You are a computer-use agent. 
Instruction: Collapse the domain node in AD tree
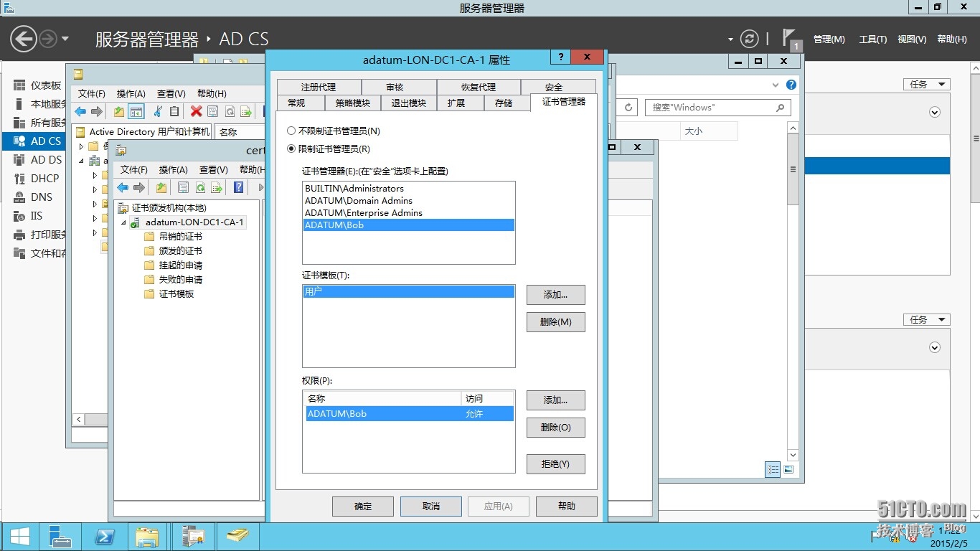(81, 161)
